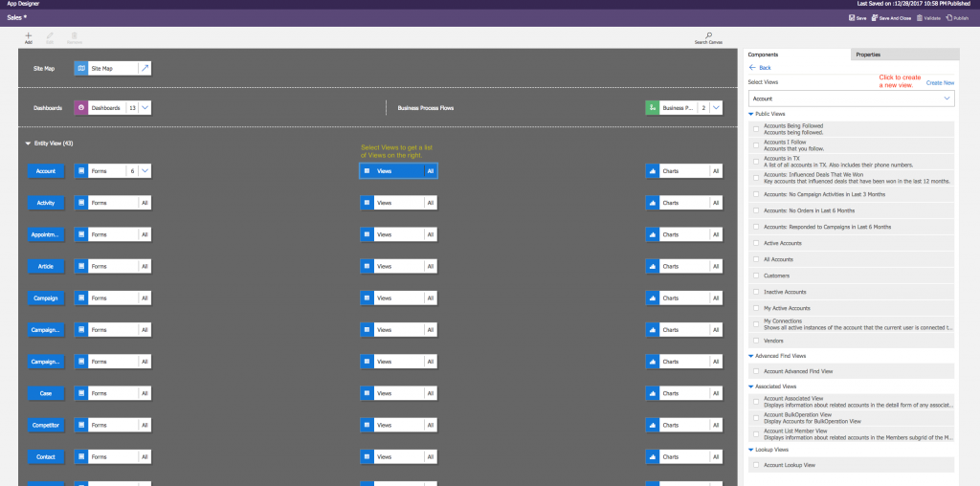Screen dimensions: 980x486
Task: Check the Active Accounts view checkbox
Action: 756,242
